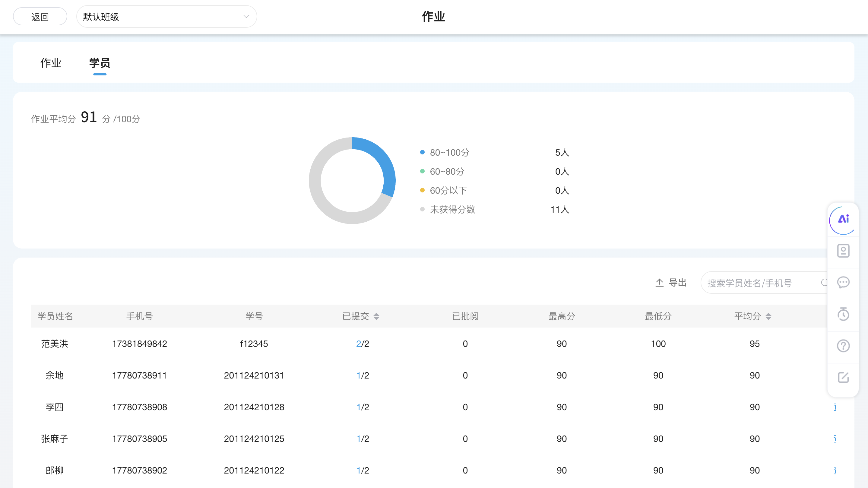The image size is (868, 488).
Task: Click the 最高分 column header
Action: [x=562, y=316]
